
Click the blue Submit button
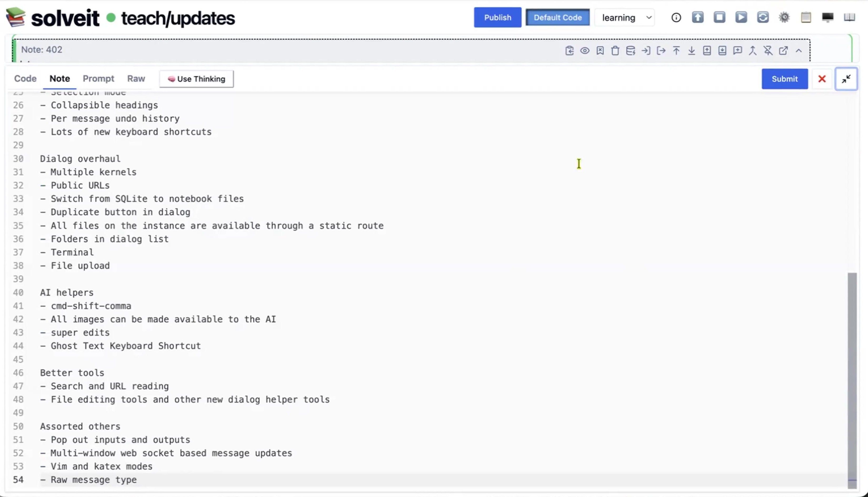pyautogui.click(x=785, y=79)
